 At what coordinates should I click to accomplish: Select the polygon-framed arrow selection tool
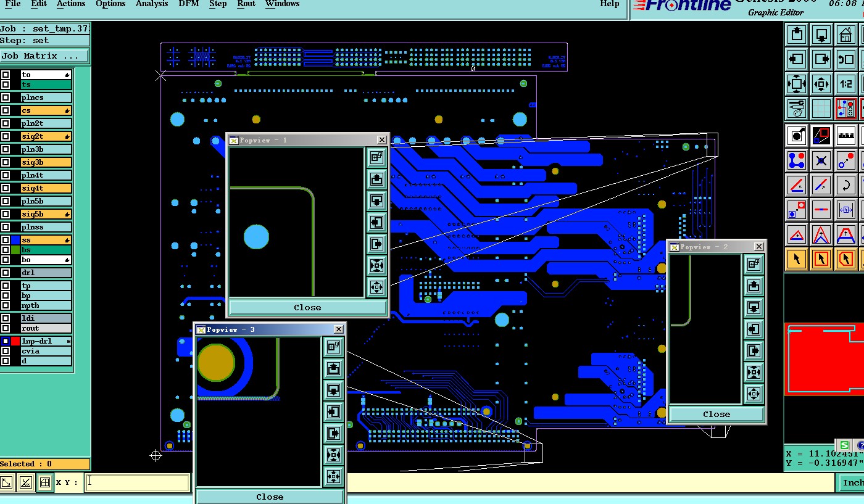846,259
